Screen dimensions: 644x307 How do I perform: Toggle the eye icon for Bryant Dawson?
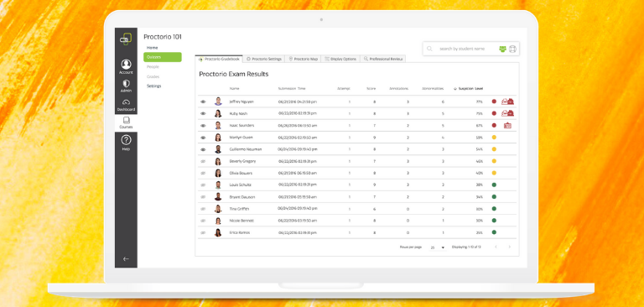pyautogui.click(x=203, y=197)
